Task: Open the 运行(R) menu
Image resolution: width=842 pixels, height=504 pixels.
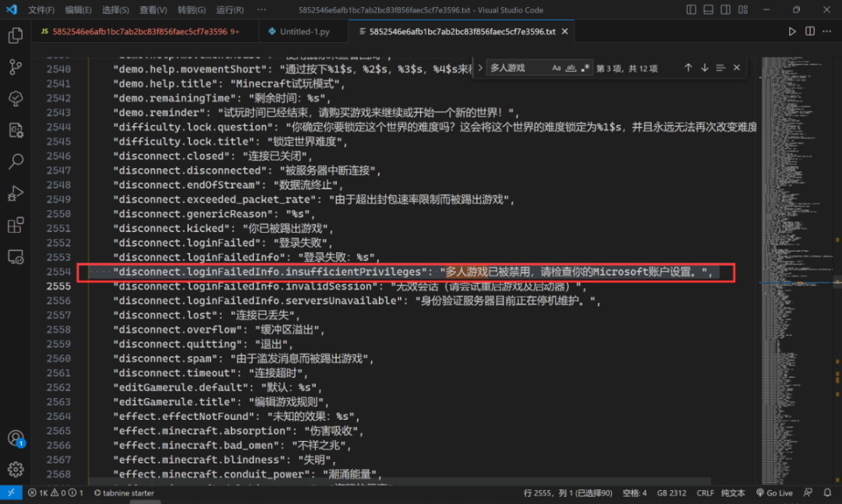Action: (x=230, y=9)
